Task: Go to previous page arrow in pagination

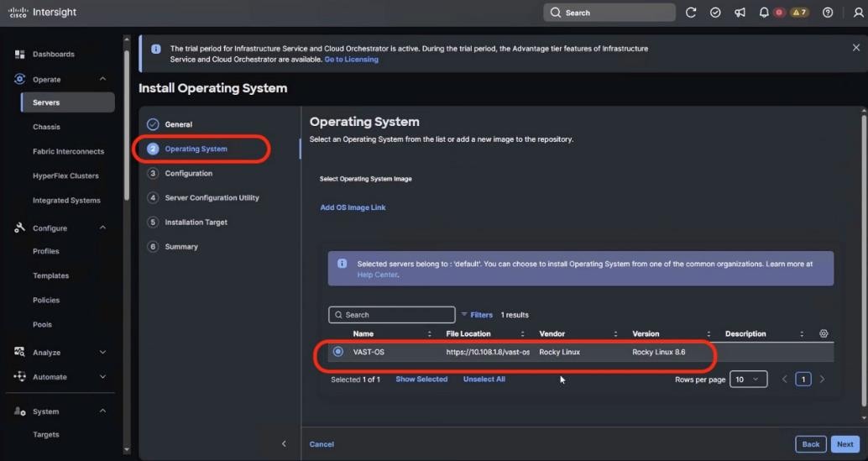Action: pos(784,379)
